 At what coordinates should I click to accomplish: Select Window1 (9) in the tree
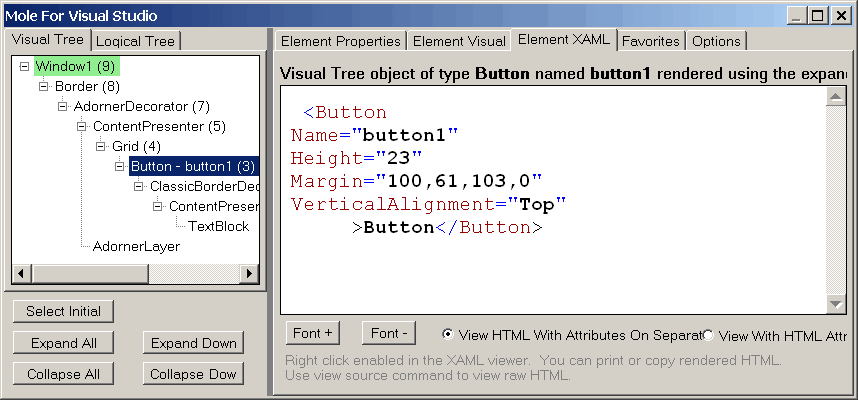pyautogui.click(x=76, y=67)
